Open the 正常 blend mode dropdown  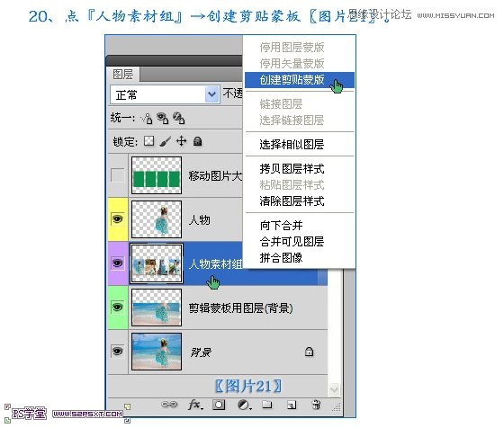165,94
